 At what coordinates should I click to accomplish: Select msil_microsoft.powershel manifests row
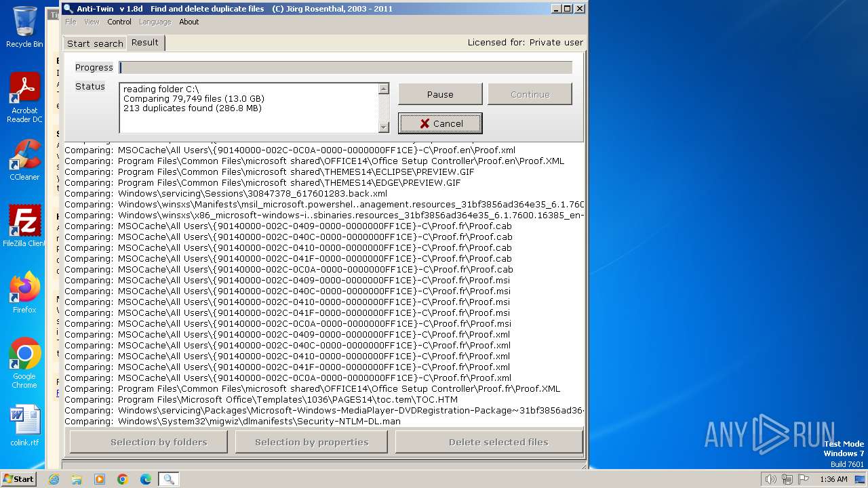(324, 204)
